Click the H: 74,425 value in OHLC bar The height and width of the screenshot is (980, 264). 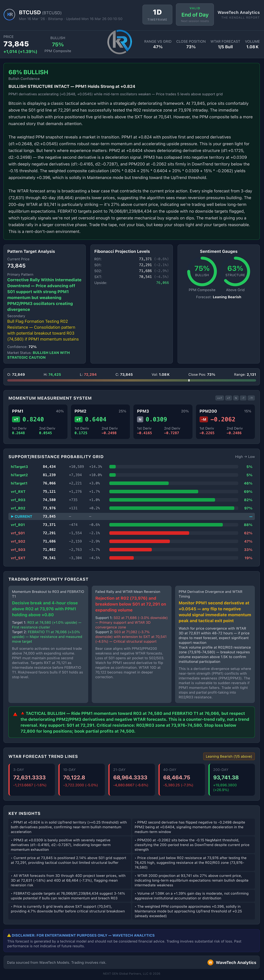tap(52, 374)
